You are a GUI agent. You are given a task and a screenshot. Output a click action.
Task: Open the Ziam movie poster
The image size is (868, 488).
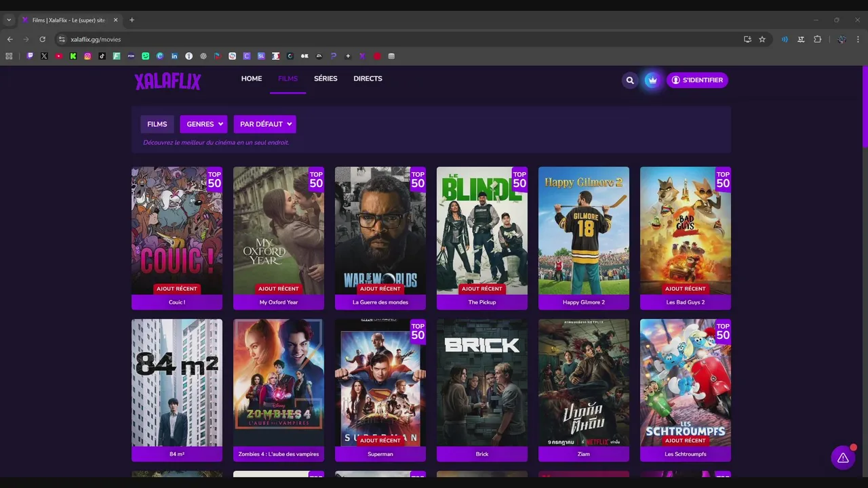(x=584, y=382)
